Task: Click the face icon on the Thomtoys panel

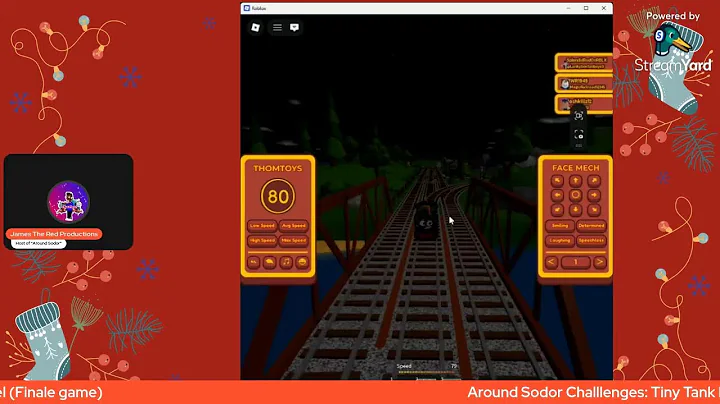Action: (x=302, y=262)
